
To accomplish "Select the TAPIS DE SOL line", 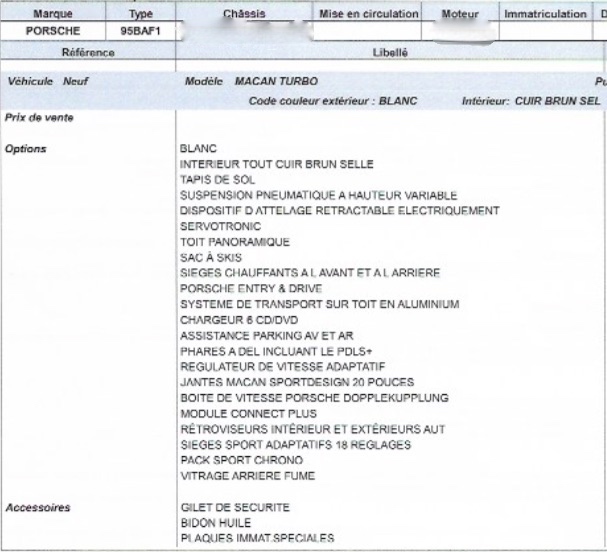I will pos(218,180).
